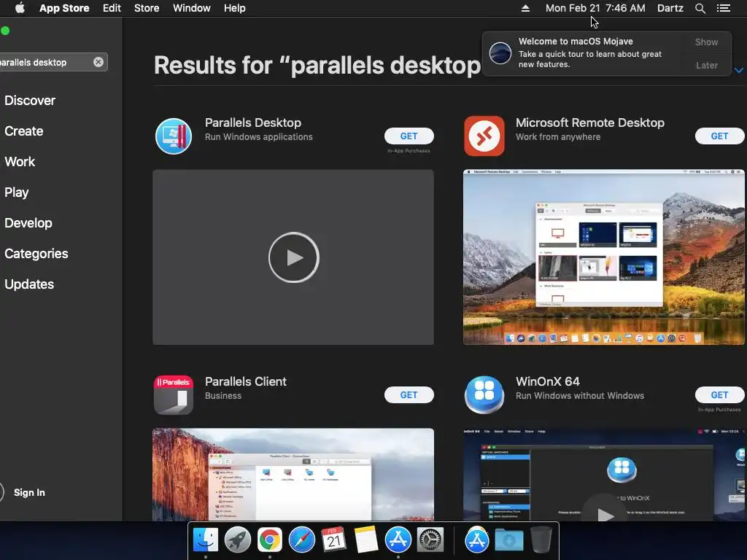
Task: Open the Downloads folder in the Dock
Action: click(508, 540)
